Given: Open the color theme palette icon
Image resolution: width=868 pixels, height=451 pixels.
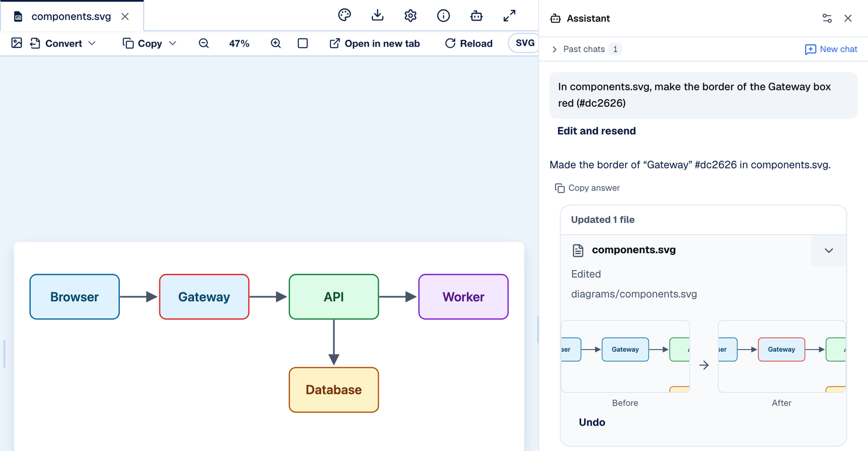Looking at the screenshot, I should [x=344, y=16].
